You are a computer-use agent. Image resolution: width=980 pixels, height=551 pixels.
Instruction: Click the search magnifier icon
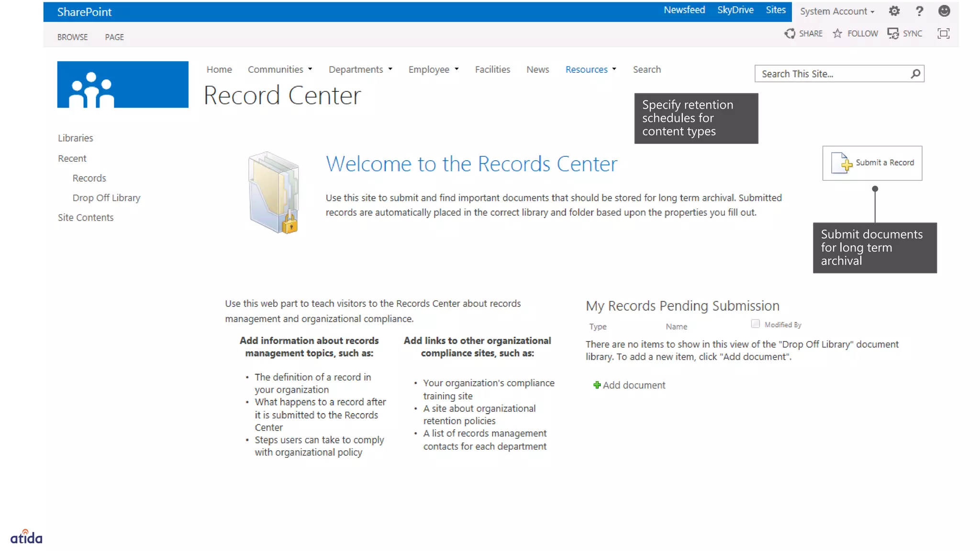[915, 74]
